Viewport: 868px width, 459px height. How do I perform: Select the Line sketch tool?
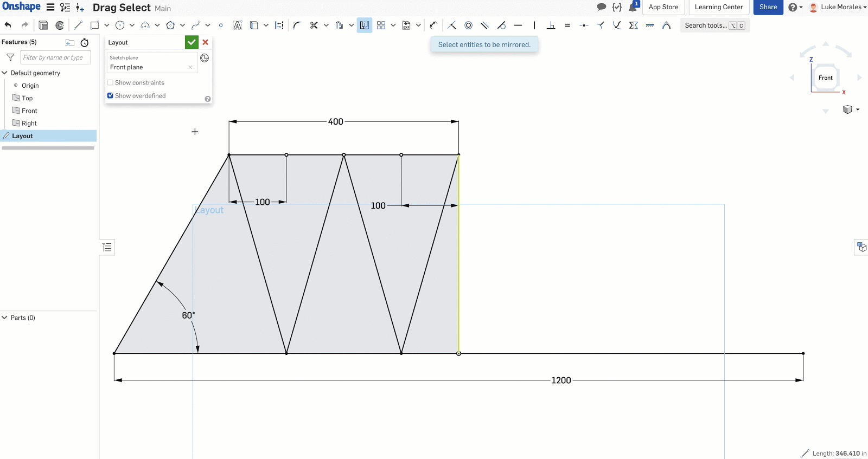[78, 25]
